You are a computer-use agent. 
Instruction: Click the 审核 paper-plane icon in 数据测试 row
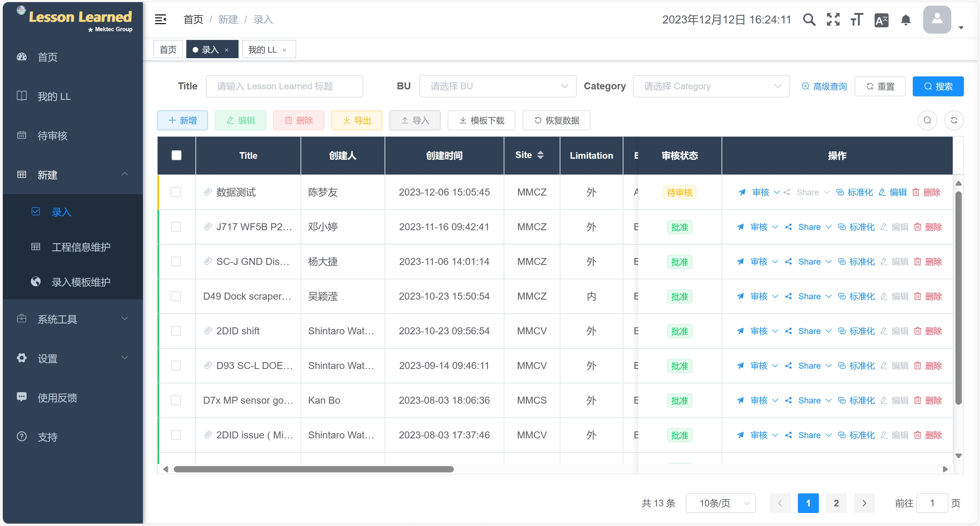[742, 192]
